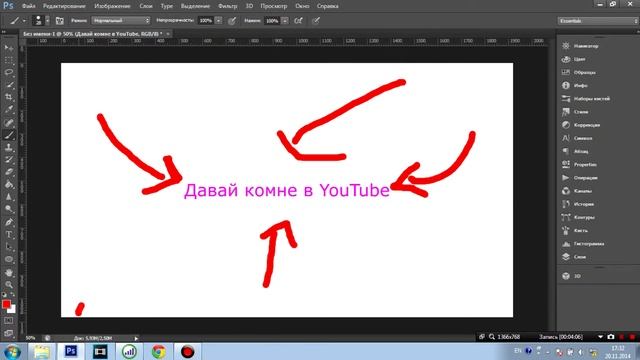The width and height of the screenshot is (640, 360).
Task: Select the Pen tool
Action: pyautogui.click(x=9, y=222)
